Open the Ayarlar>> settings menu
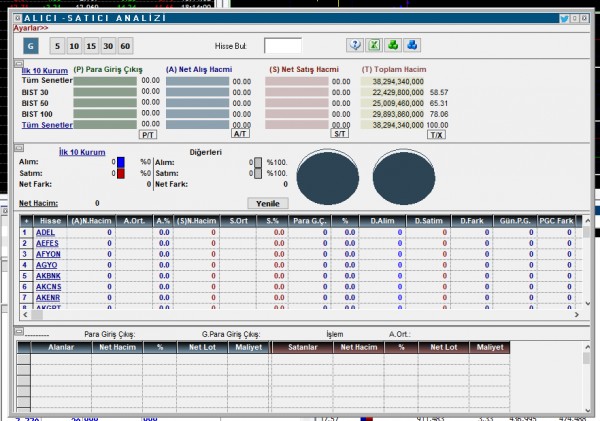600x421 pixels. click(31, 28)
